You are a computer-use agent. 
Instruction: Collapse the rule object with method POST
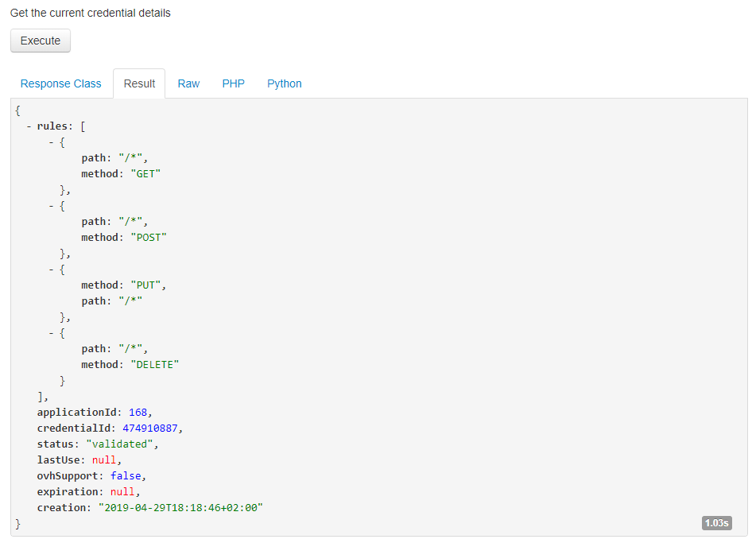point(52,205)
